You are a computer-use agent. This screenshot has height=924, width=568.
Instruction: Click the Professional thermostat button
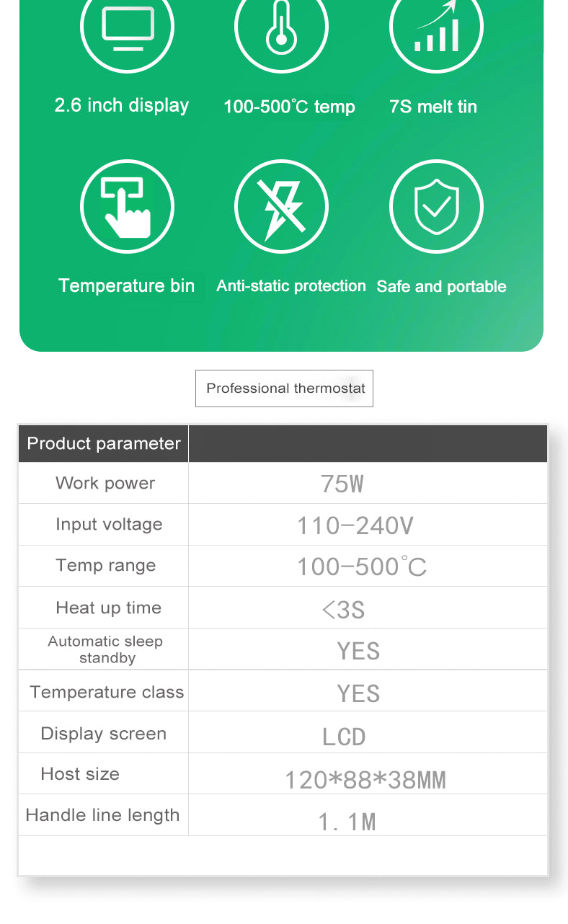pos(285,388)
